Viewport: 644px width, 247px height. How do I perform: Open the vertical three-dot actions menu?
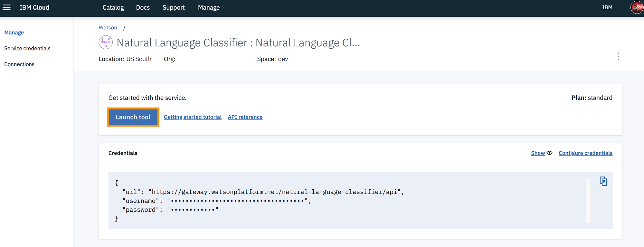(x=618, y=57)
